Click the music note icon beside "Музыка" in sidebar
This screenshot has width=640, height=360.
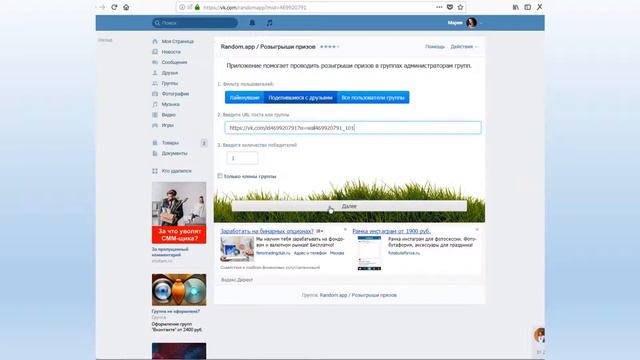click(155, 104)
